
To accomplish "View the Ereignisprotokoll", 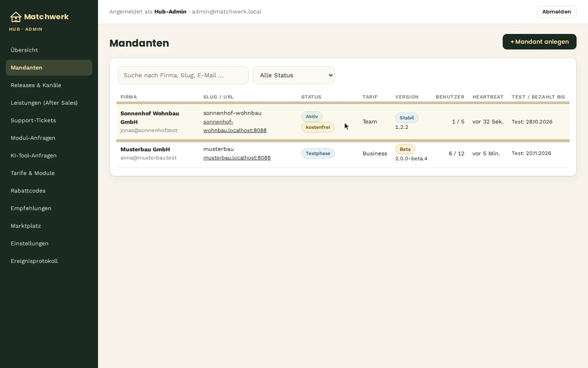I will pyautogui.click(x=49, y=261).
